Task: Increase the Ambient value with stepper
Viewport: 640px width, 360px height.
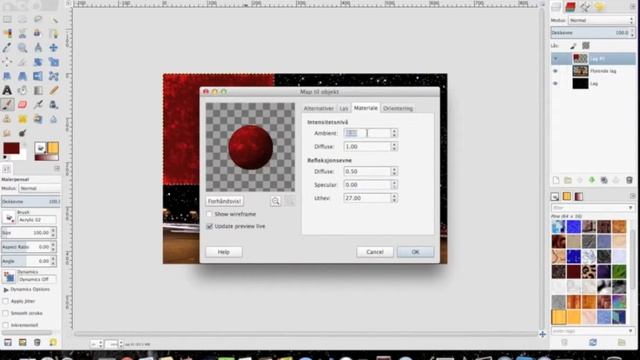Action: click(394, 131)
